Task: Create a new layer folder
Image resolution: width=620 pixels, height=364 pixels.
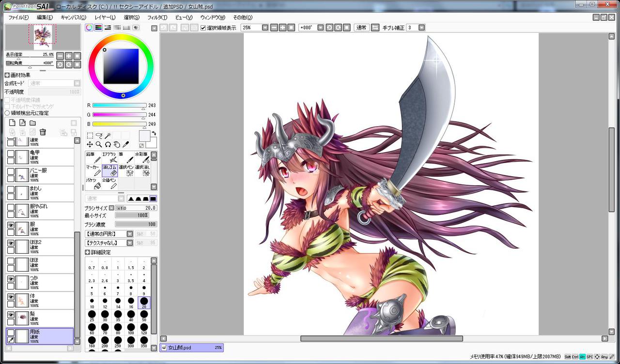Action: coord(32,123)
